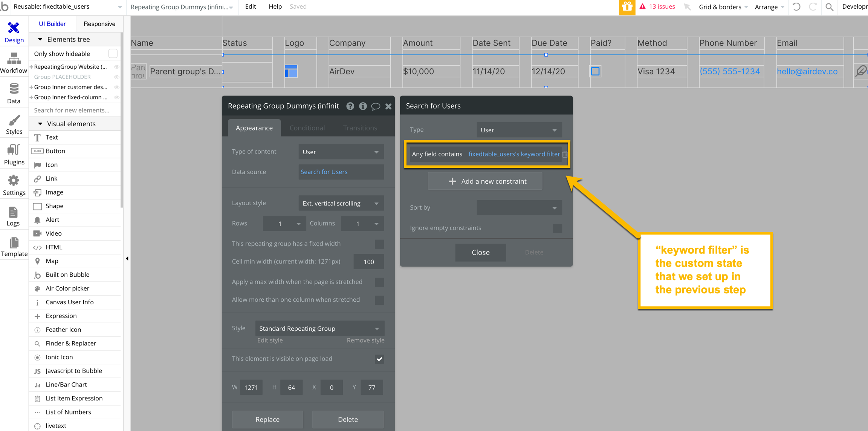Click the Close button in search panel
This screenshot has height=431, width=868.
tap(480, 253)
